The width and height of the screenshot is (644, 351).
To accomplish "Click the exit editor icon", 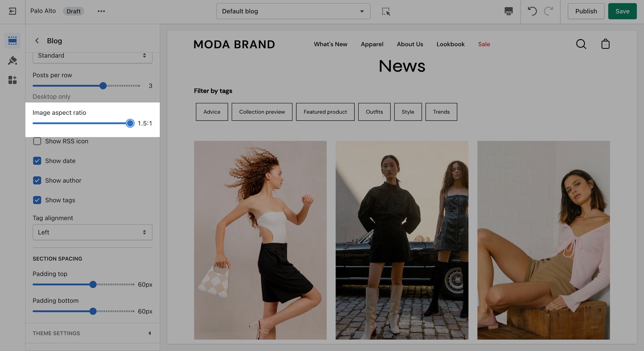I will coord(12,11).
